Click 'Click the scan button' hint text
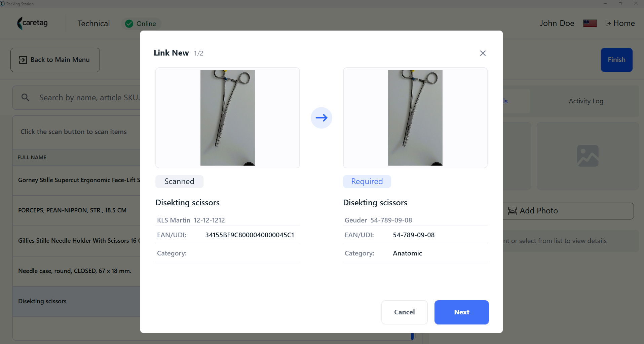Screen dimensions: 644x344 74,132
